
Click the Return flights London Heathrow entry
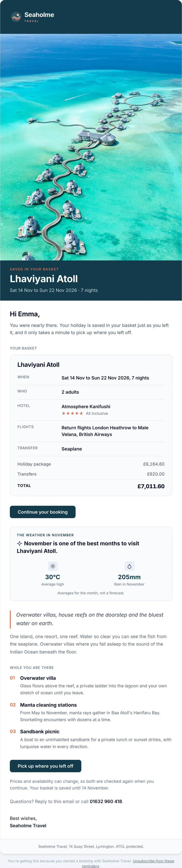(105, 431)
